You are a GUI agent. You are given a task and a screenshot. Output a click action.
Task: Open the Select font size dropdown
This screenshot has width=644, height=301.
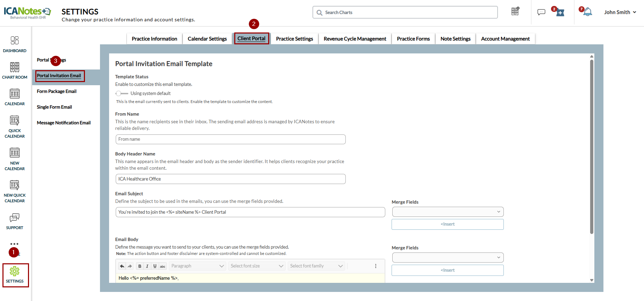[257, 266]
